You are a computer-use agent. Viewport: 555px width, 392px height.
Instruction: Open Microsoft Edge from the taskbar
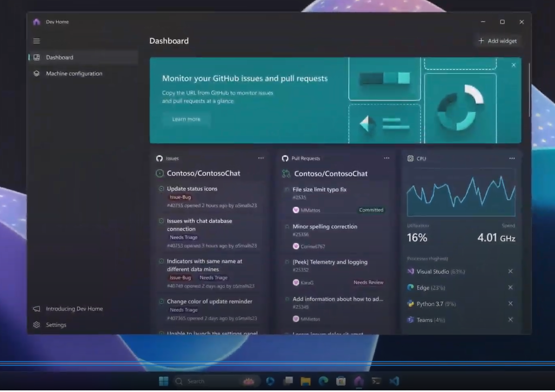coord(323,381)
